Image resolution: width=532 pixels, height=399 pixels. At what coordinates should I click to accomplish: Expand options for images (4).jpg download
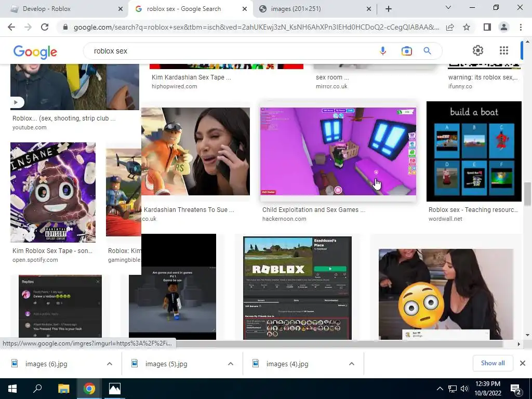pos(352,364)
